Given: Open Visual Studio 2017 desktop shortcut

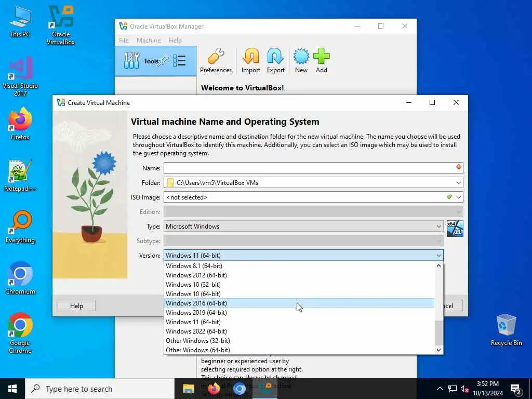Looking at the screenshot, I should coord(20,77).
